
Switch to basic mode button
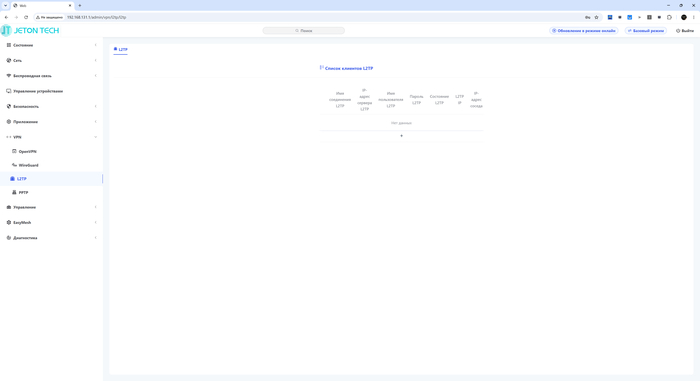(x=646, y=31)
